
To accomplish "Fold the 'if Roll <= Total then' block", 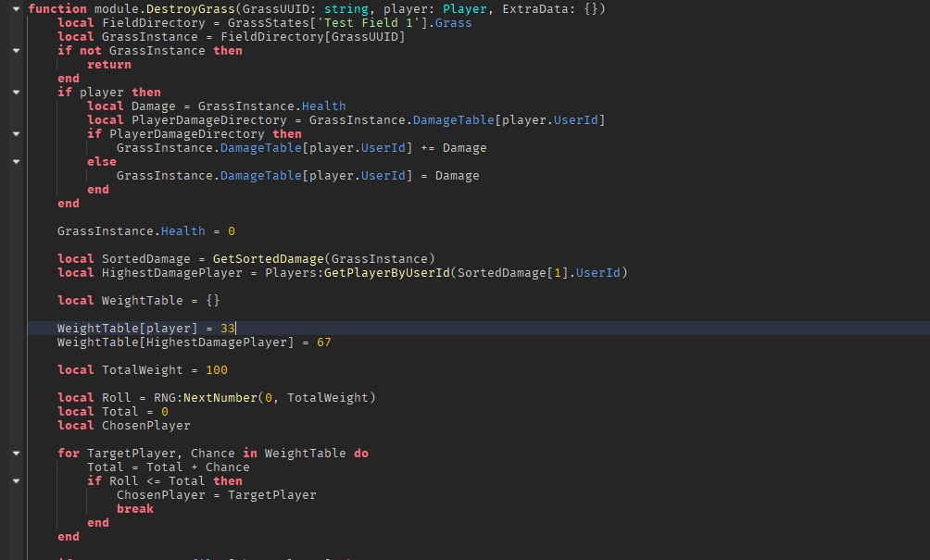I will point(16,480).
